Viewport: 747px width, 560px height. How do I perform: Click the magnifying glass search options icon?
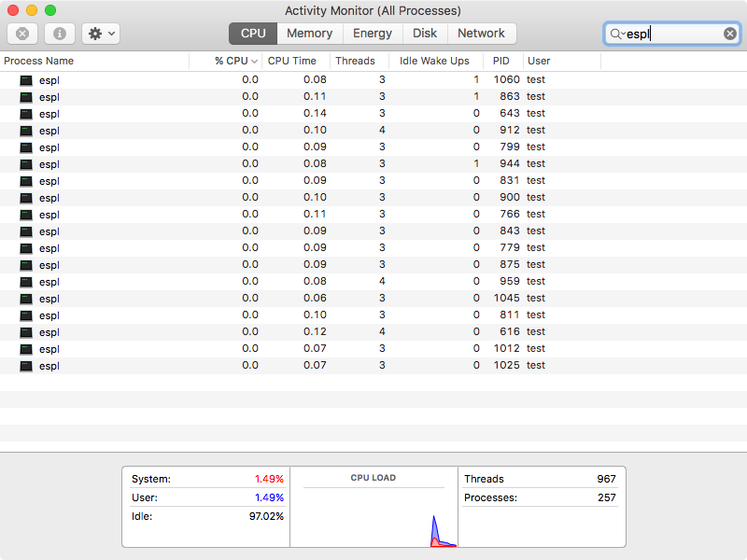coord(617,34)
